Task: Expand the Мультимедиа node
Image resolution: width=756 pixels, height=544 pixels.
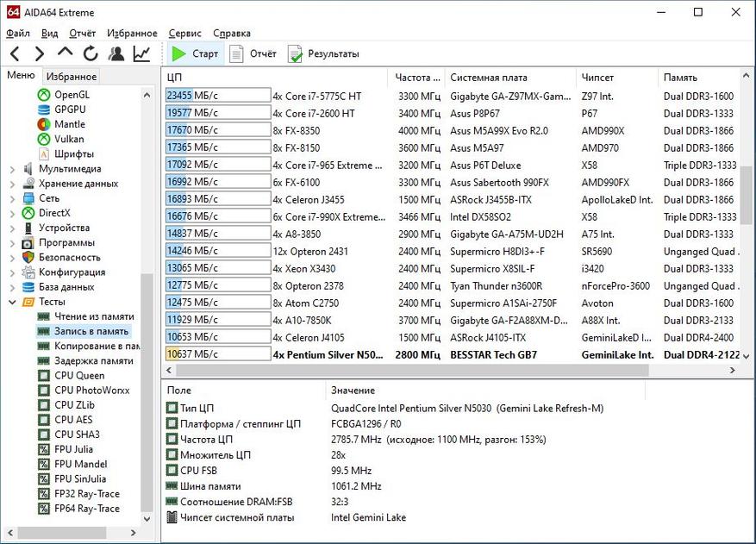Action: 12,169
